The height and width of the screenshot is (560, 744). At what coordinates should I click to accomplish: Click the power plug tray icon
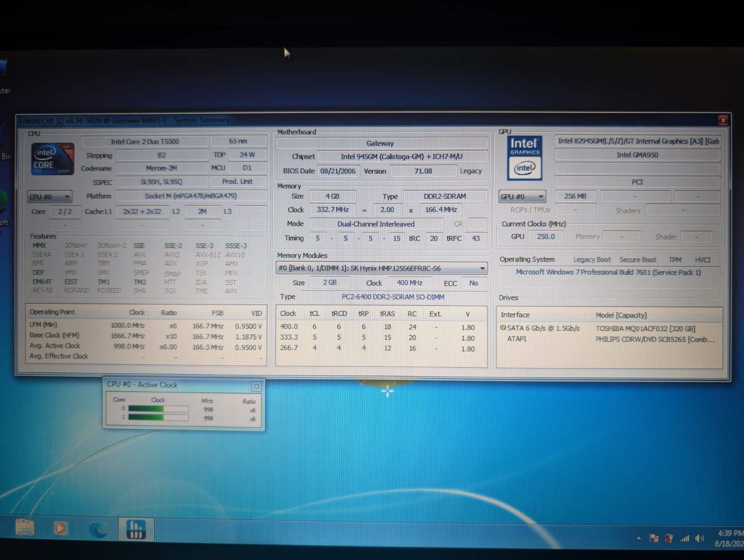click(669, 538)
